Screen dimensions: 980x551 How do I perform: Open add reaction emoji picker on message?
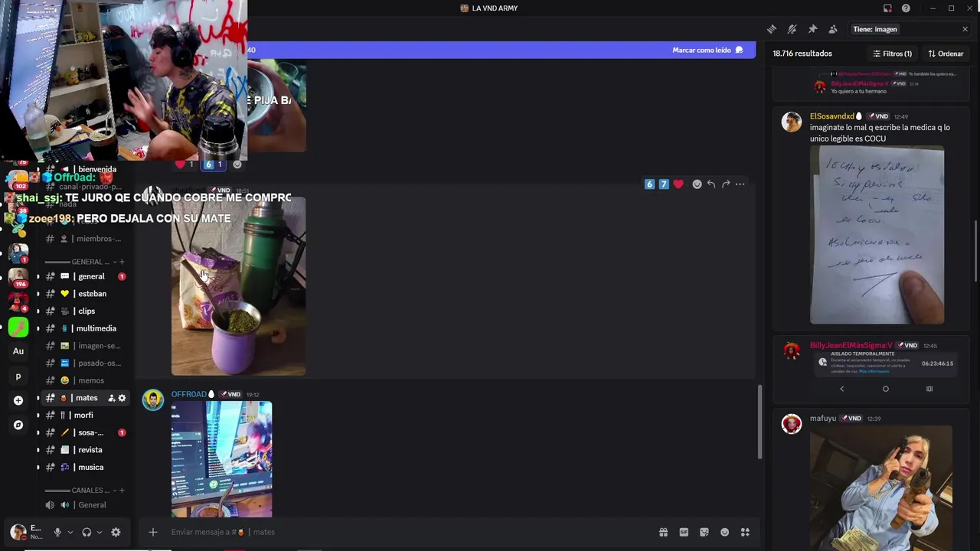point(697,184)
